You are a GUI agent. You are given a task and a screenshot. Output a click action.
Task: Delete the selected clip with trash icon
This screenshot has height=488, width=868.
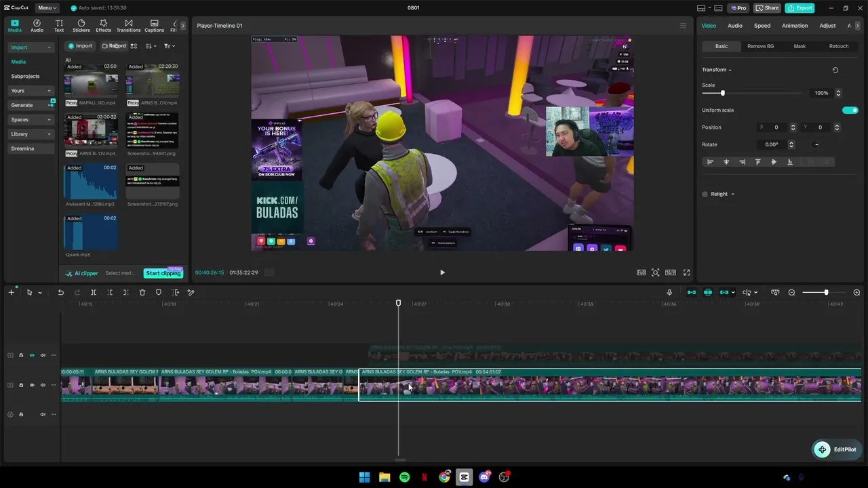(142, 293)
